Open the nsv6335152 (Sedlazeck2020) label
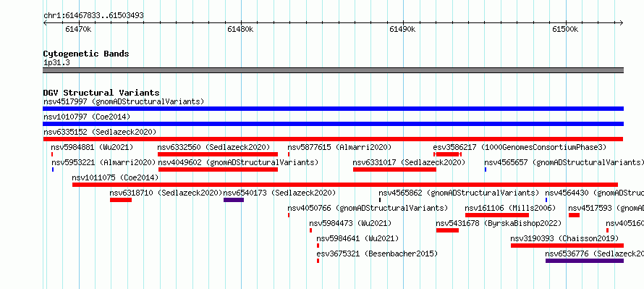Screen dimensions: 644x289 (x=100, y=132)
